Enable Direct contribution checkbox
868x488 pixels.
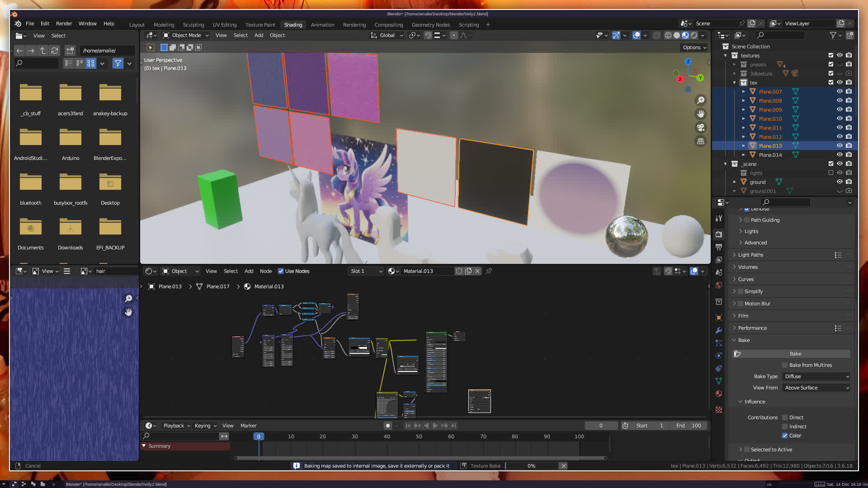(x=785, y=418)
